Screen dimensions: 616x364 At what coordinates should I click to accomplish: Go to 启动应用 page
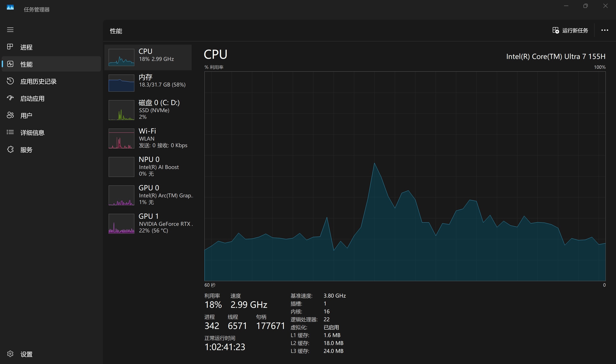point(32,99)
